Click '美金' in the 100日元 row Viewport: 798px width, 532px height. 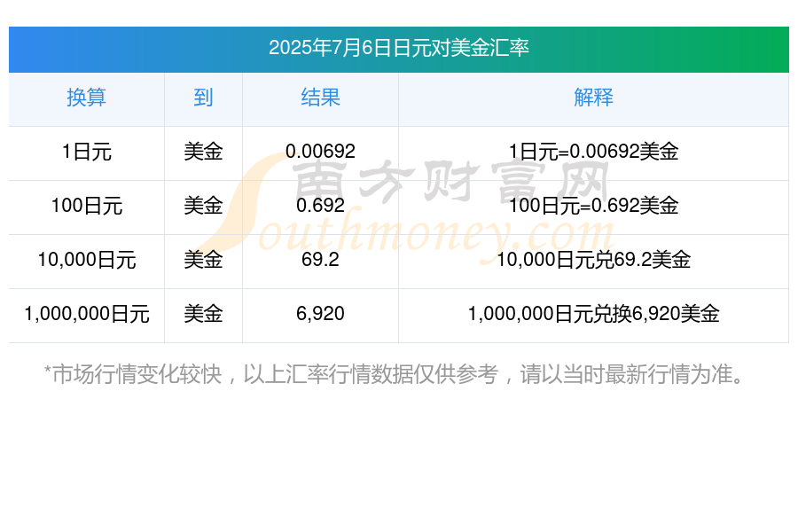click(203, 206)
